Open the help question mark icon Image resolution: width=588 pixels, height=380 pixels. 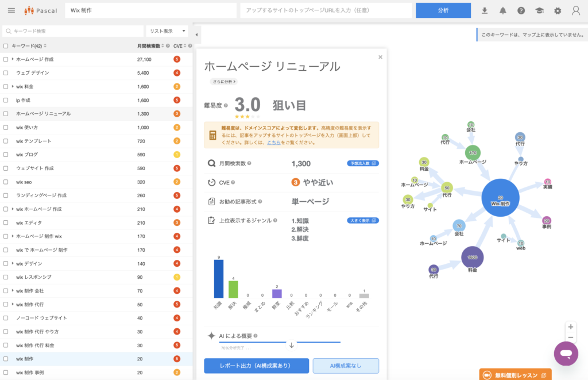tap(521, 10)
